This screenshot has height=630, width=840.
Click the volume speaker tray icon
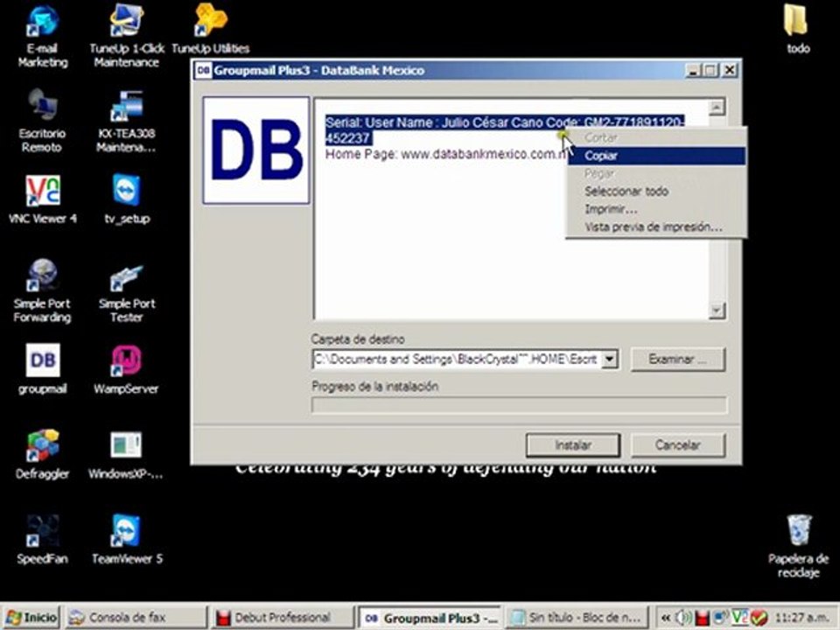tap(683, 618)
